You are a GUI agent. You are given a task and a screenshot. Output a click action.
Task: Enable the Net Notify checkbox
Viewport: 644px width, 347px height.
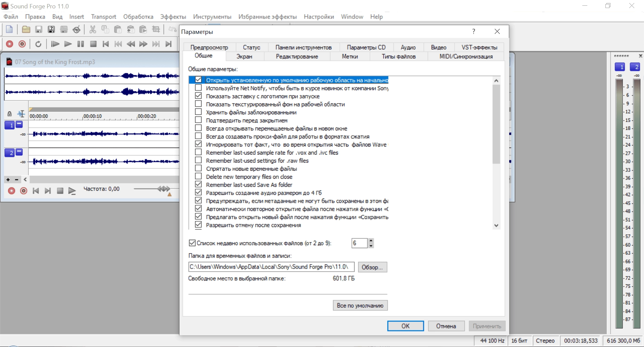point(198,88)
